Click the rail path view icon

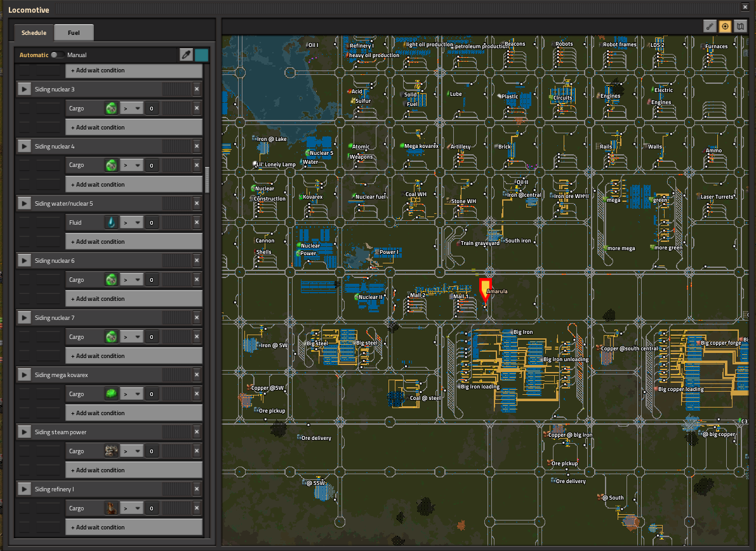(x=710, y=27)
